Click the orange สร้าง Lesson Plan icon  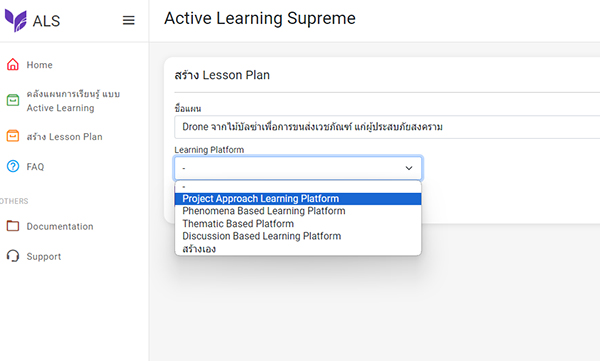coord(13,136)
